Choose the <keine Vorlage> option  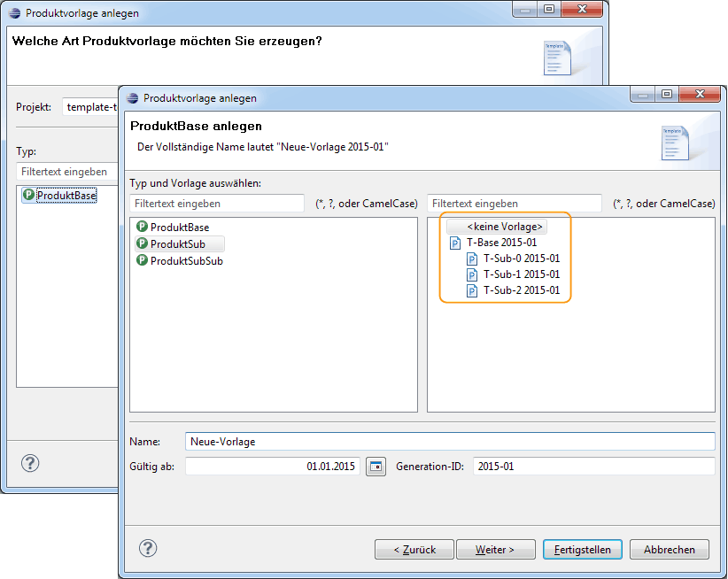click(x=505, y=226)
